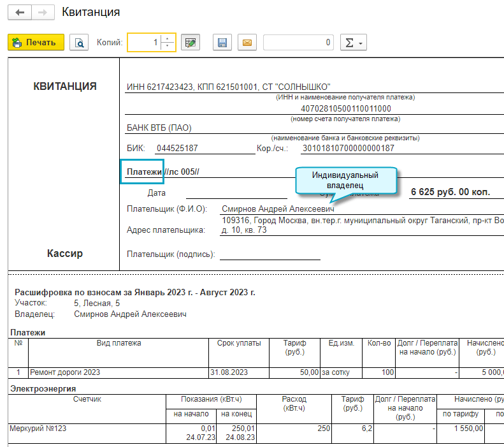Focus the Копий copies field
Image resolution: width=504 pixels, height=447 pixels.
click(144, 42)
